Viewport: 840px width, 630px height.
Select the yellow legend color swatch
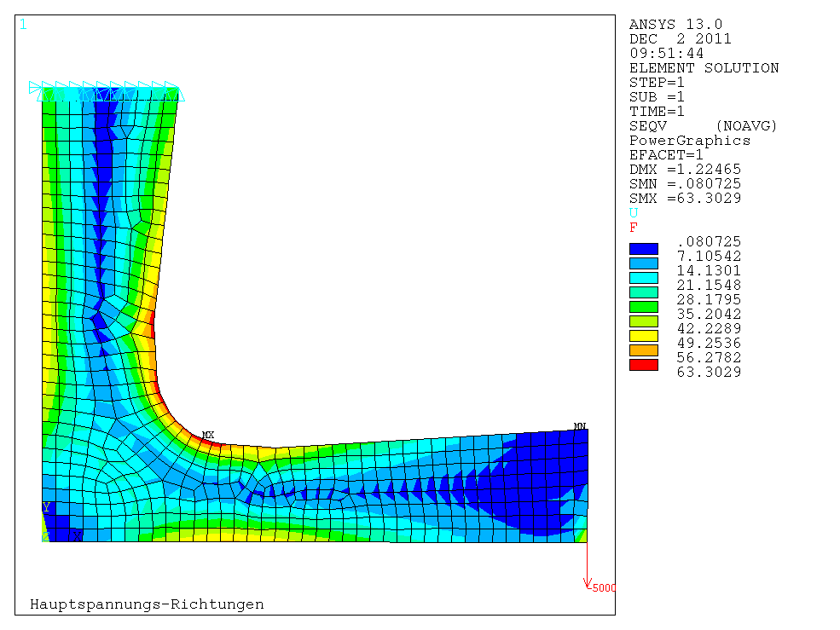[x=643, y=336]
